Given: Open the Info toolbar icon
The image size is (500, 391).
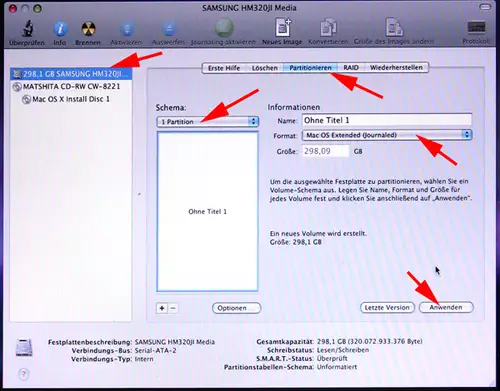Looking at the screenshot, I should tap(60, 29).
